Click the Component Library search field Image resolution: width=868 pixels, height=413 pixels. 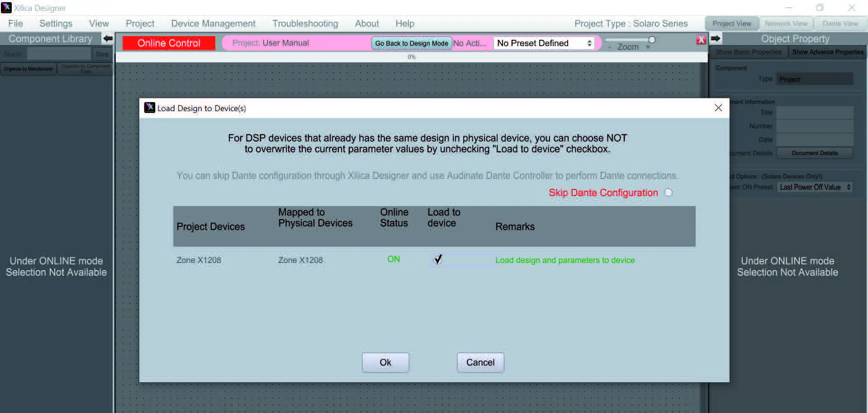click(59, 54)
